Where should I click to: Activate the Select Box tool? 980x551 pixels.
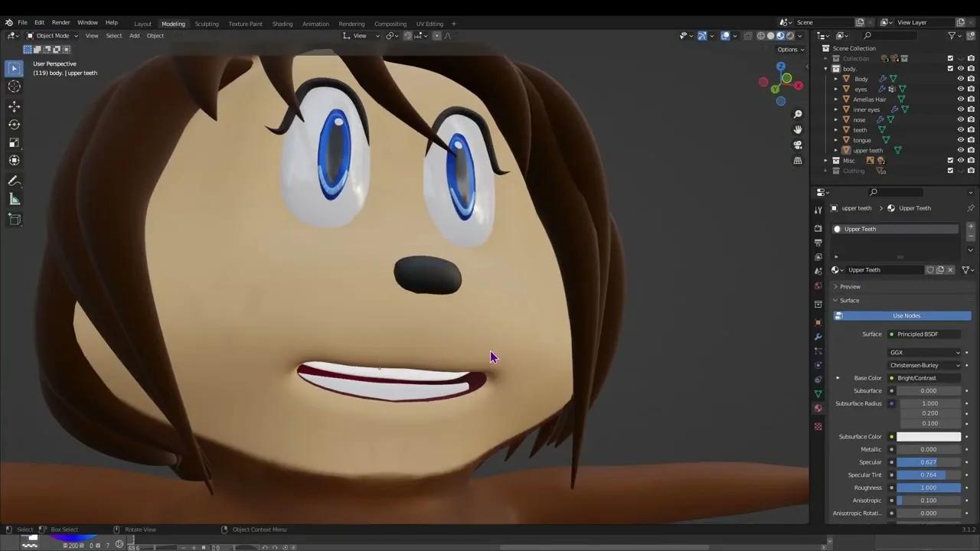click(14, 68)
